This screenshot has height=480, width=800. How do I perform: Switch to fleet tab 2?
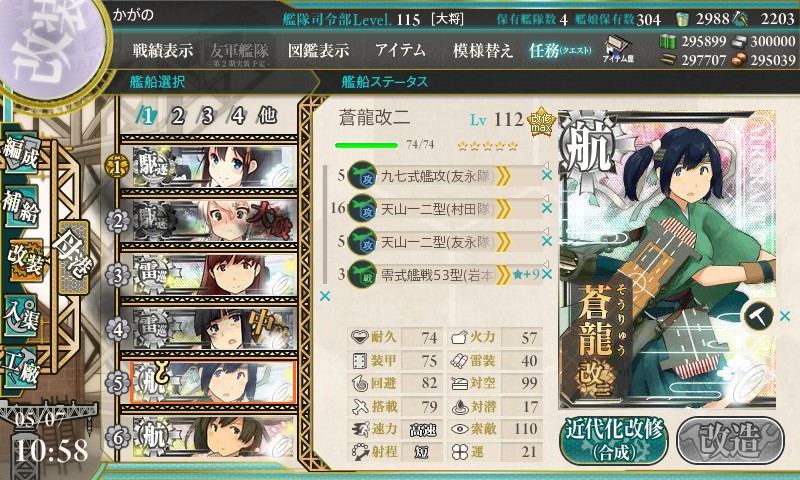177,116
